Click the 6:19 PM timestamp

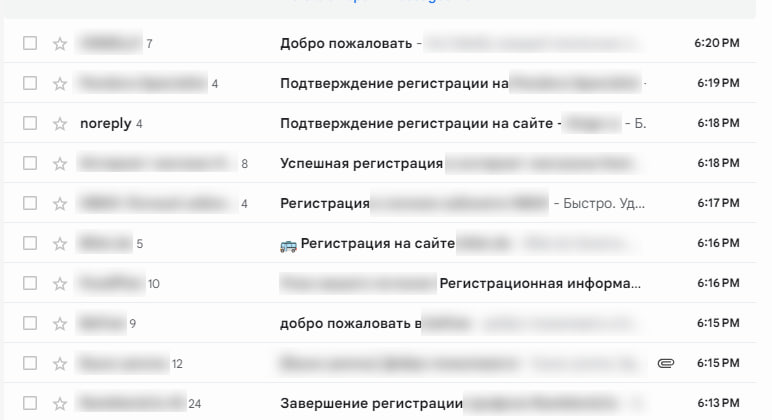click(718, 83)
